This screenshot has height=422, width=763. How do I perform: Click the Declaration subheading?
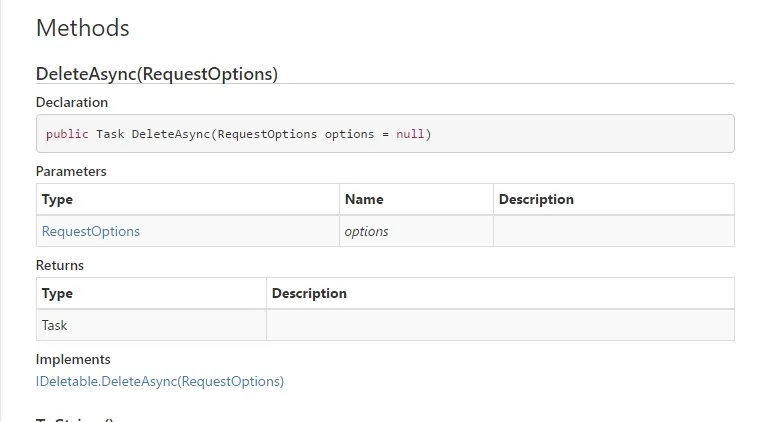point(72,102)
